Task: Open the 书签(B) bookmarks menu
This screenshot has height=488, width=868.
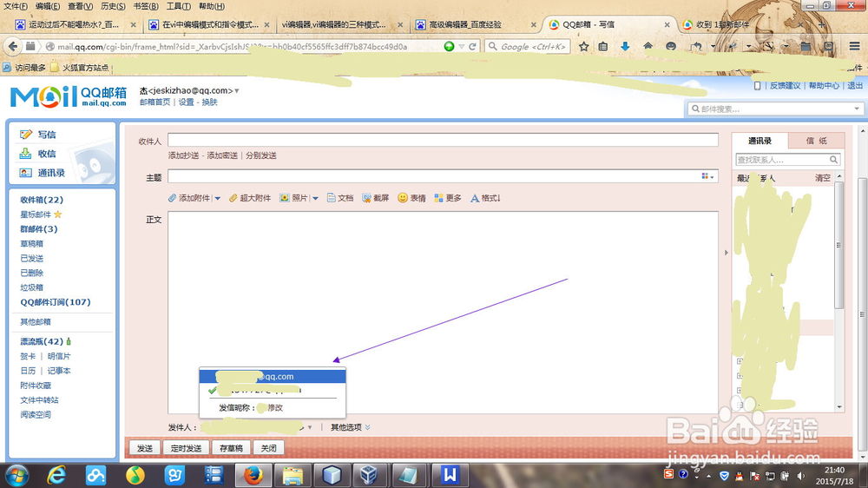Action: (146, 6)
